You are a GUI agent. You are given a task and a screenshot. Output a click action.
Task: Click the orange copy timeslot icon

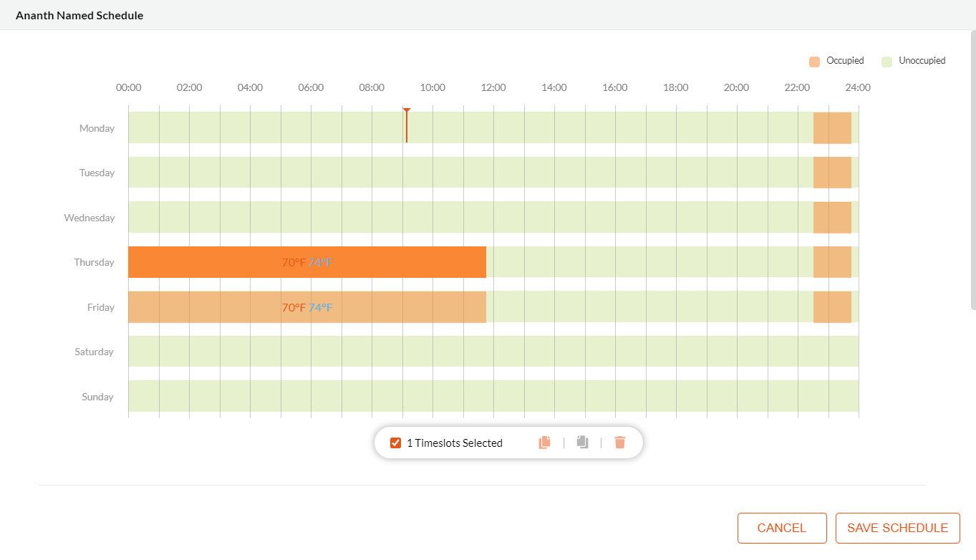(x=545, y=443)
